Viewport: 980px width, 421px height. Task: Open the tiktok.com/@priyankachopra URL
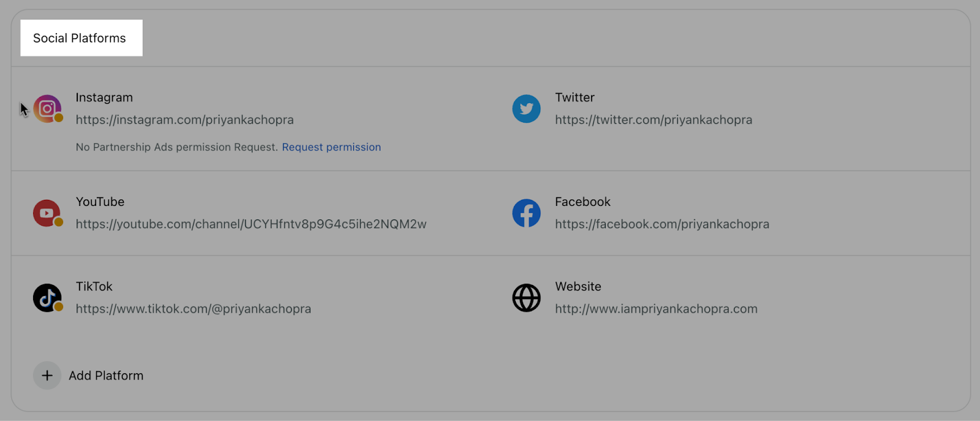pyautogui.click(x=194, y=309)
